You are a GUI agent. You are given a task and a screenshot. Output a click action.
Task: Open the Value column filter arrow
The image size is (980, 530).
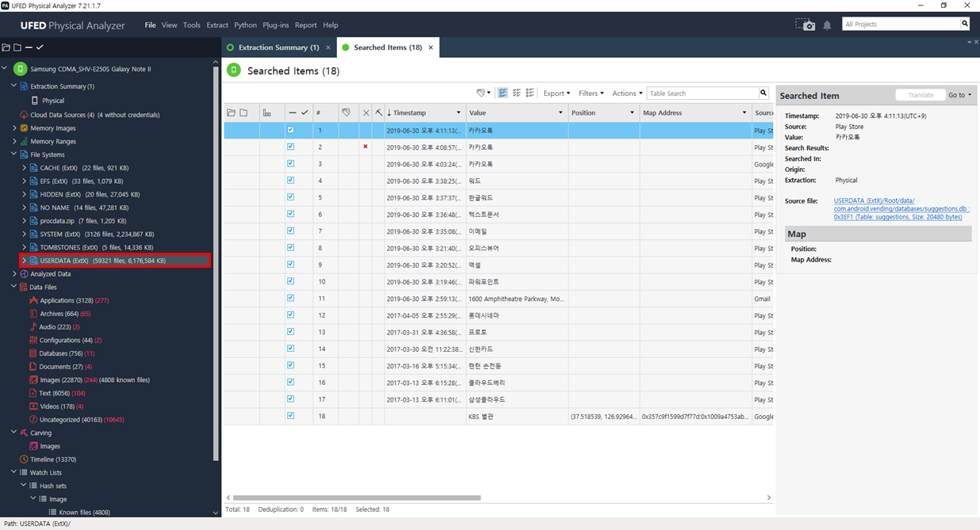coord(561,112)
